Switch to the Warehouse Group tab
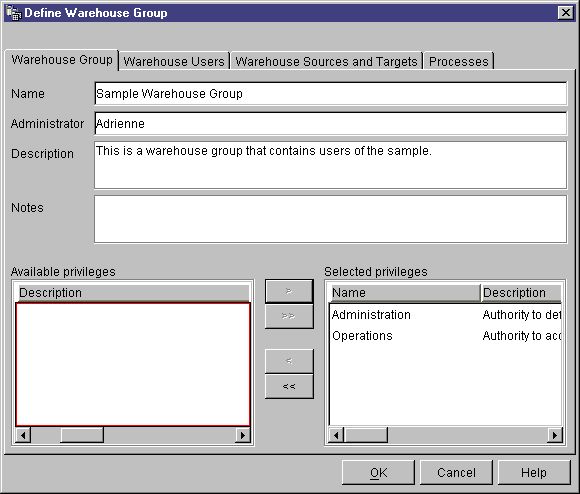Image resolution: width=580 pixels, height=494 pixels. tap(62, 60)
